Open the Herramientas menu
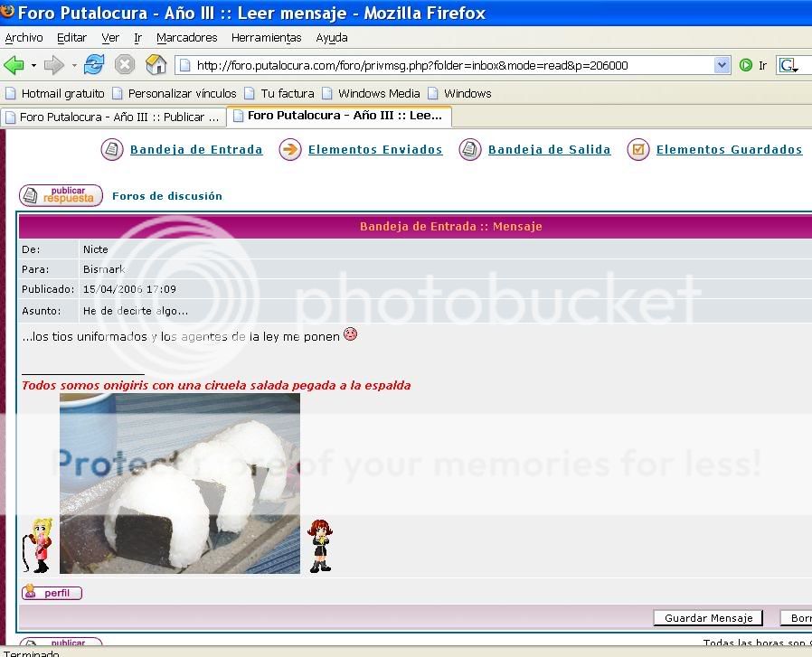812x657 pixels. pos(266,38)
